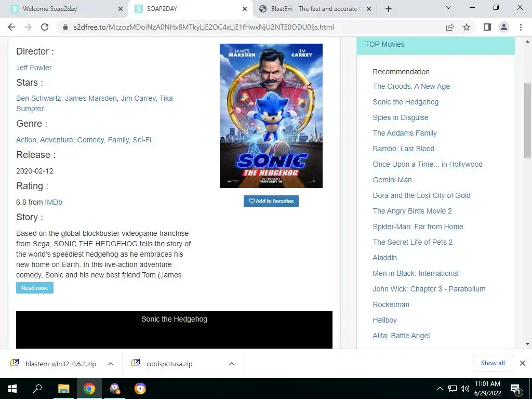This screenshot has width=532, height=399.
Task: Browse the Sci-Fi genre
Action: tap(142, 140)
